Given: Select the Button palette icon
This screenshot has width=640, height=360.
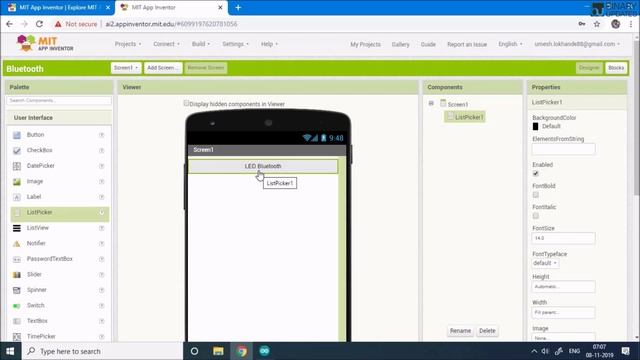Looking at the screenshot, I should (x=17, y=135).
